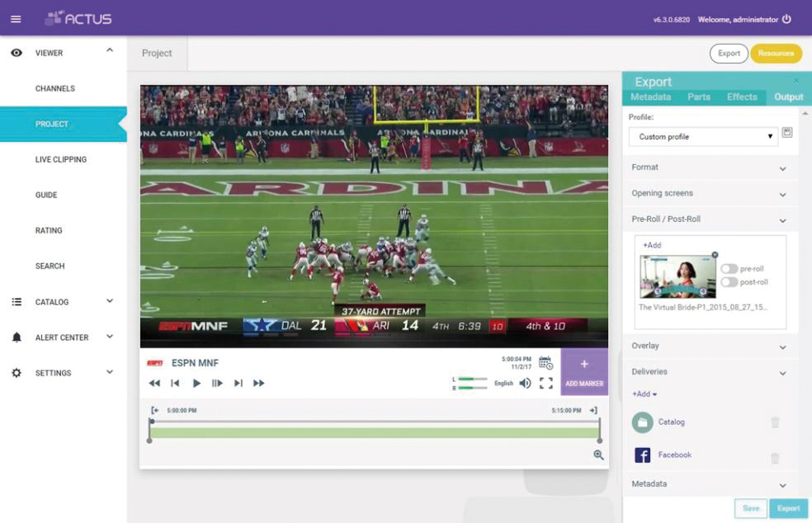Viewport: 812px width, 523px height.
Task: Expand the Format section
Action: (x=782, y=169)
